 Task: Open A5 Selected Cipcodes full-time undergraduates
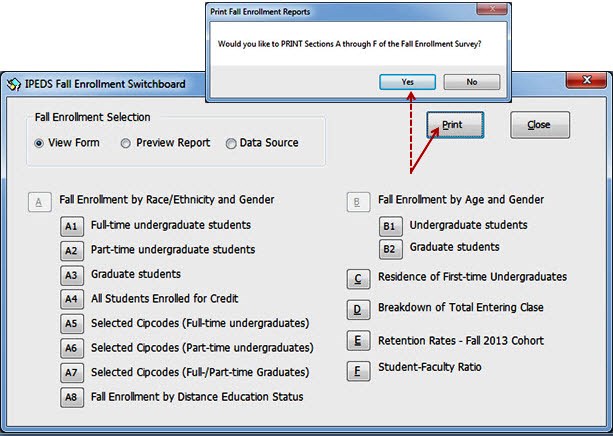pyautogui.click(x=72, y=324)
